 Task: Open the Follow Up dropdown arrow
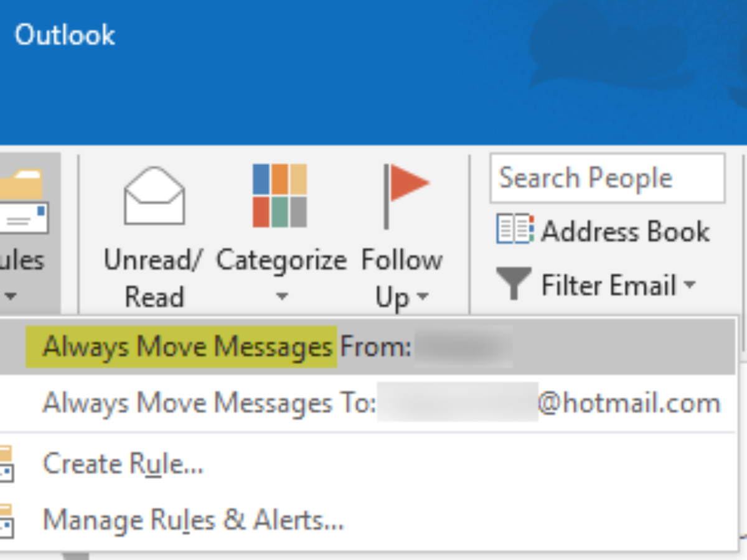423,297
